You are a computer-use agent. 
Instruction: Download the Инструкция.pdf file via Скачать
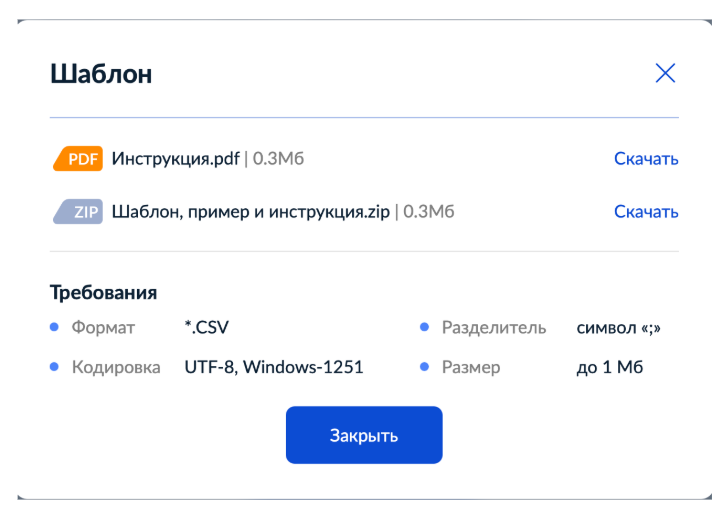646,159
